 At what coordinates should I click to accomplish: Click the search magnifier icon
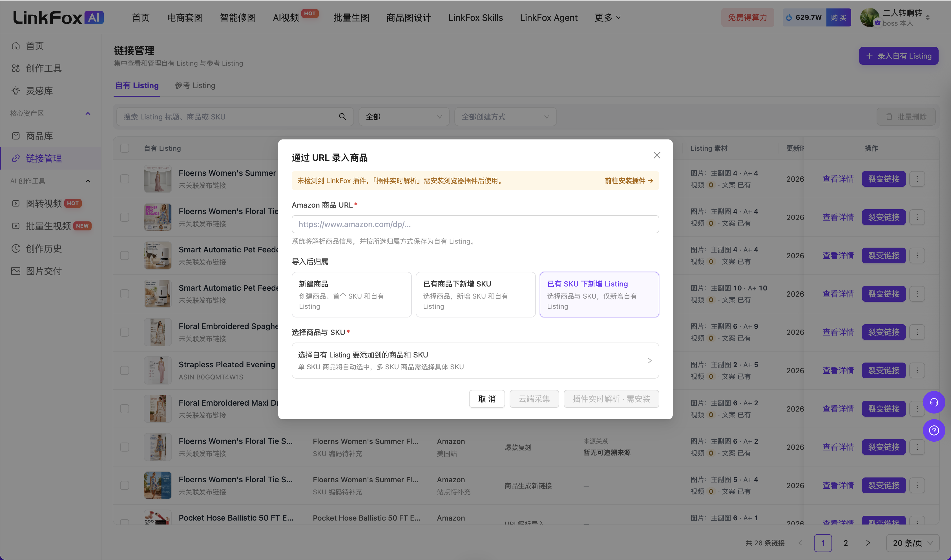(x=342, y=117)
